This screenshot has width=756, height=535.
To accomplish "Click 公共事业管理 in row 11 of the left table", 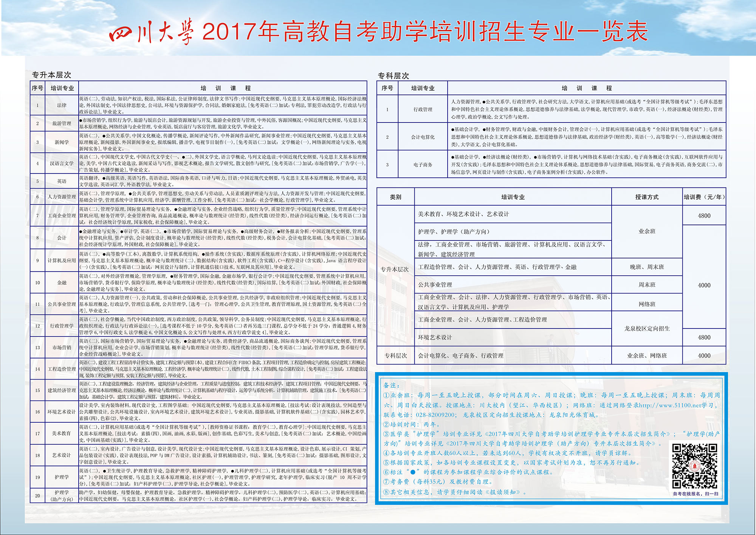I will [62, 304].
